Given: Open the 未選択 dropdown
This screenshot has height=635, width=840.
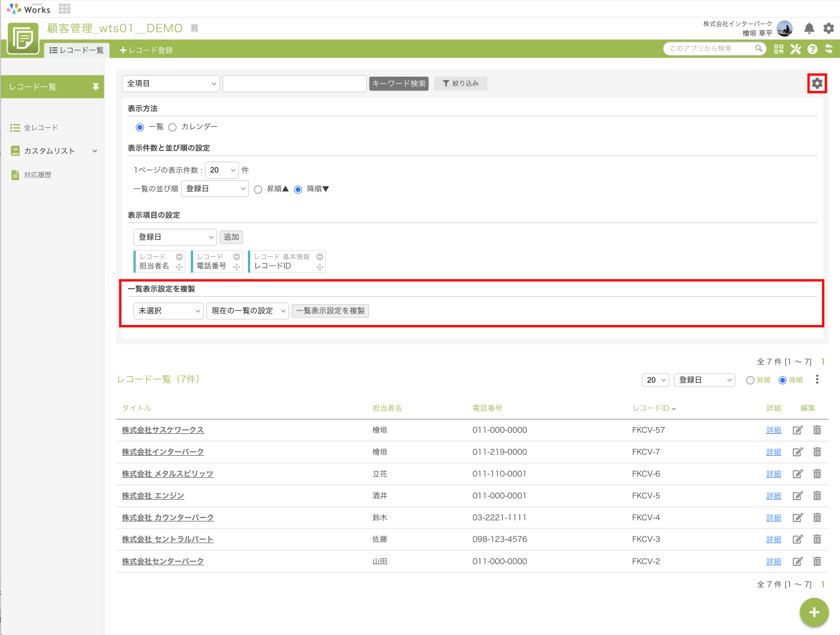Looking at the screenshot, I should click(168, 311).
